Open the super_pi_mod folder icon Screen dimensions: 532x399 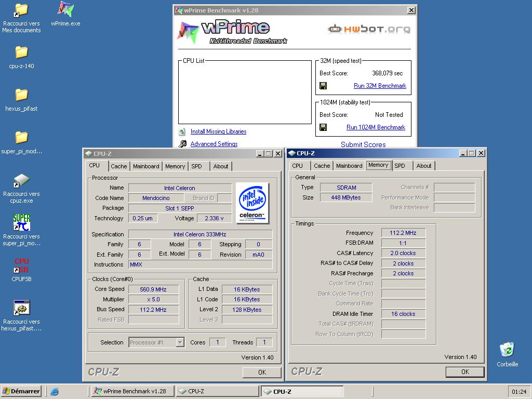pyautogui.click(x=21, y=137)
